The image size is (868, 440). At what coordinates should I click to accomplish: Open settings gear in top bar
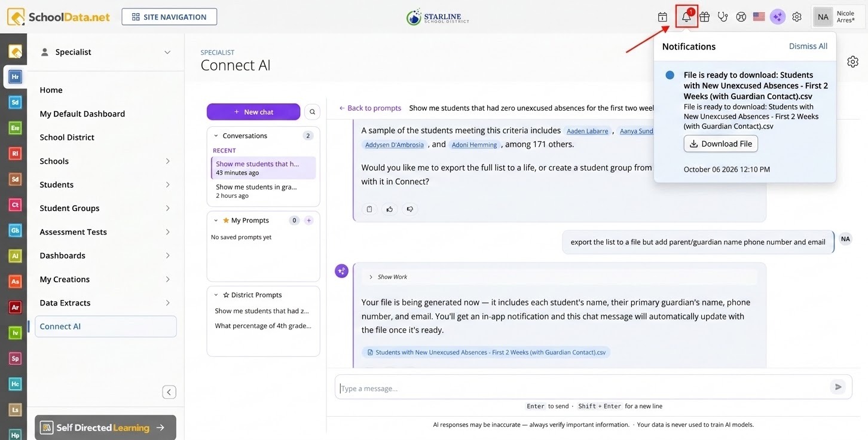tap(797, 17)
